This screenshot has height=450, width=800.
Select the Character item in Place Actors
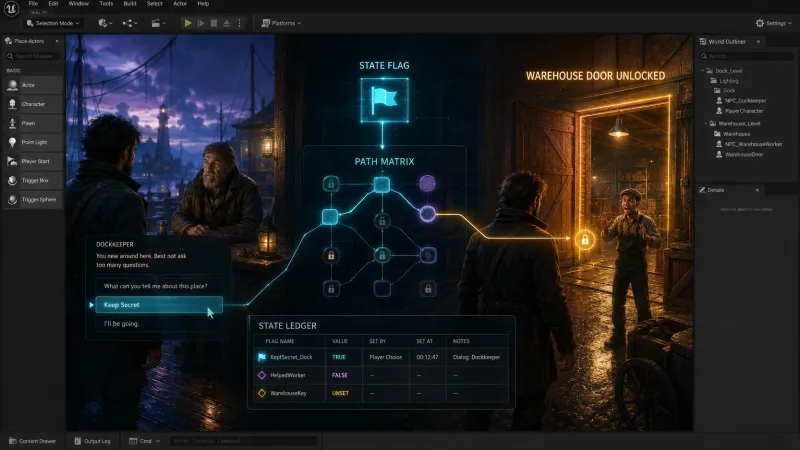point(33,104)
